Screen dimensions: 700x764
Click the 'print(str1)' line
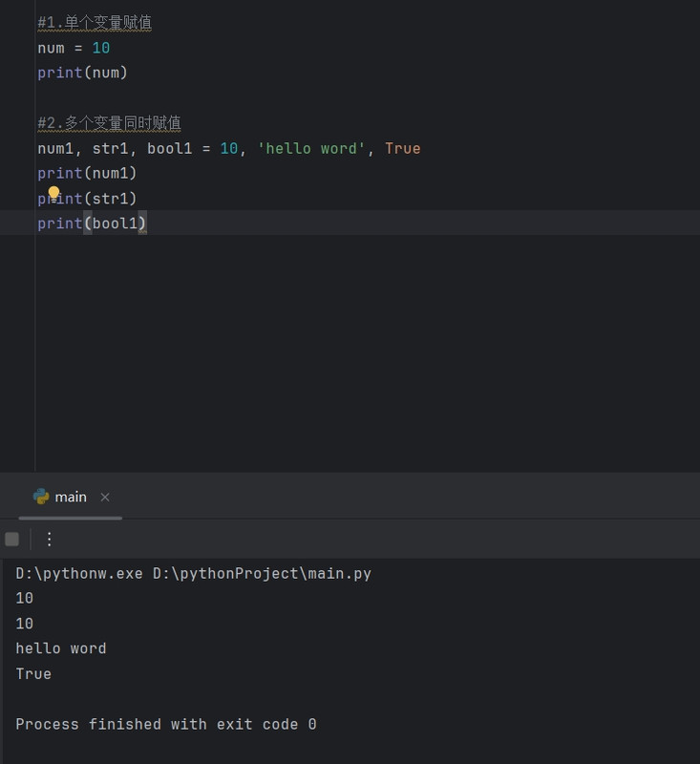tap(87, 199)
